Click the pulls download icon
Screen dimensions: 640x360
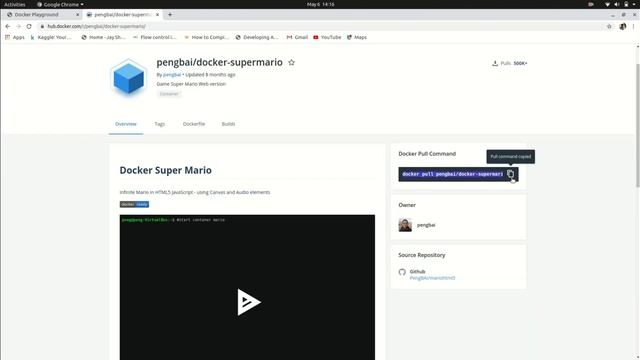tap(495, 63)
